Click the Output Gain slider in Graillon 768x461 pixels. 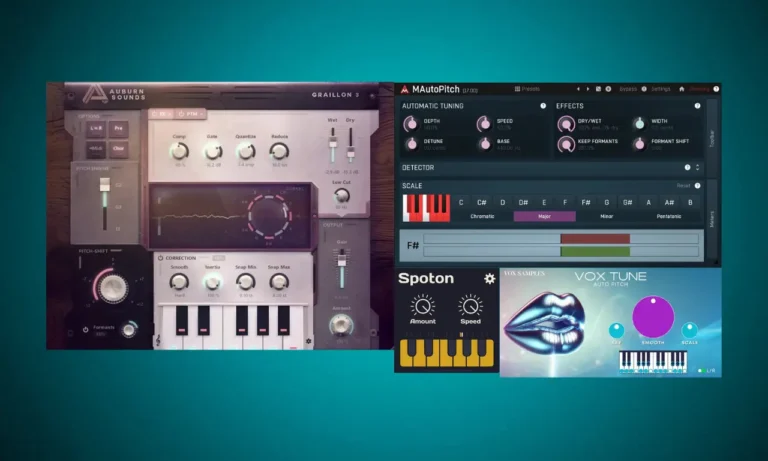click(x=342, y=268)
